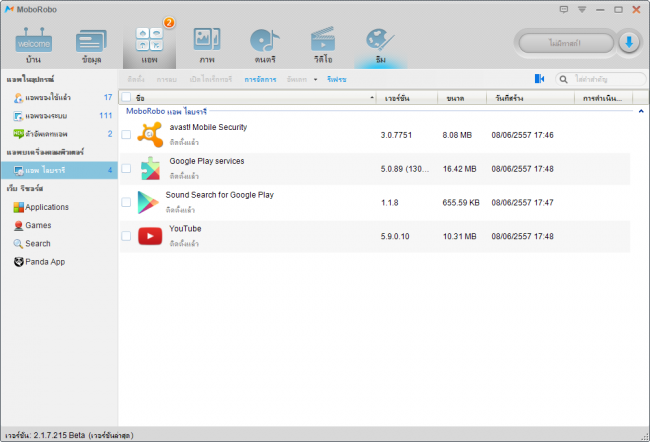This screenshot has height=442, width=650.
Task: Click the Manage toolbar link
Action: [x=260, y=80]
